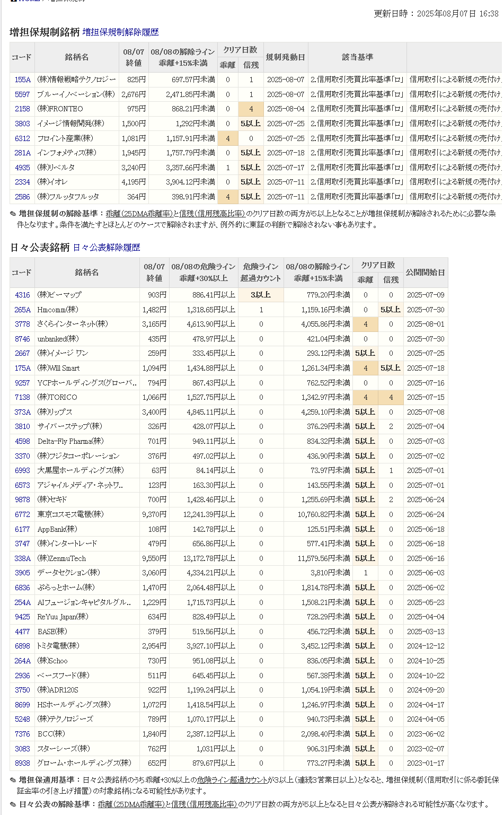Viewport: 504px width, 815px height.
Task: Open stock code 155A link
Action: pos(22,80)
